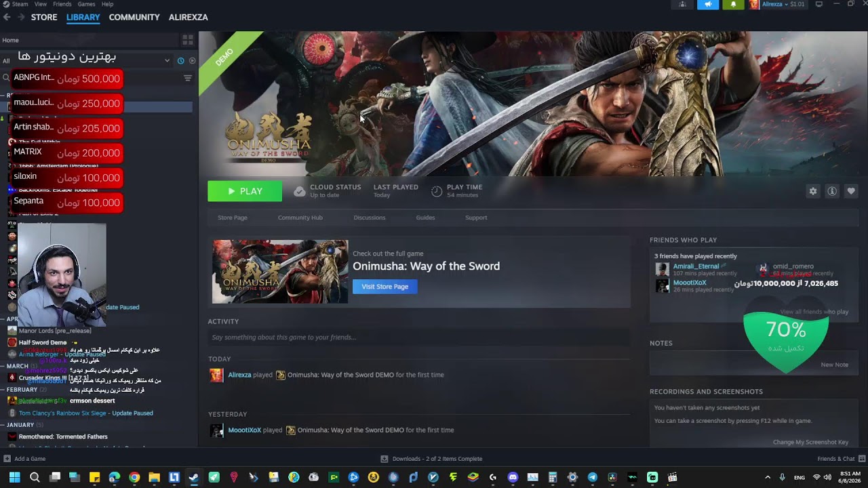
Task: Open Windows taskbar search
Action: pyautogui.click(x=35, y=477)
